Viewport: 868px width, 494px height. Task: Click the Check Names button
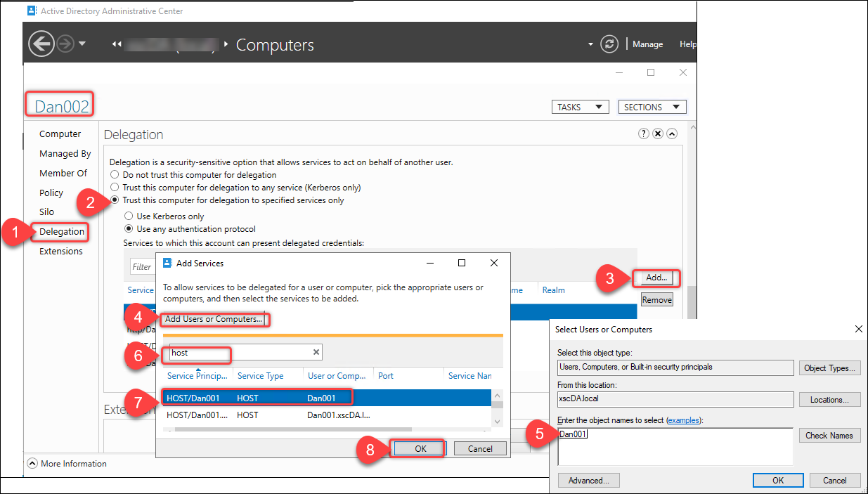tap(829, 435)
